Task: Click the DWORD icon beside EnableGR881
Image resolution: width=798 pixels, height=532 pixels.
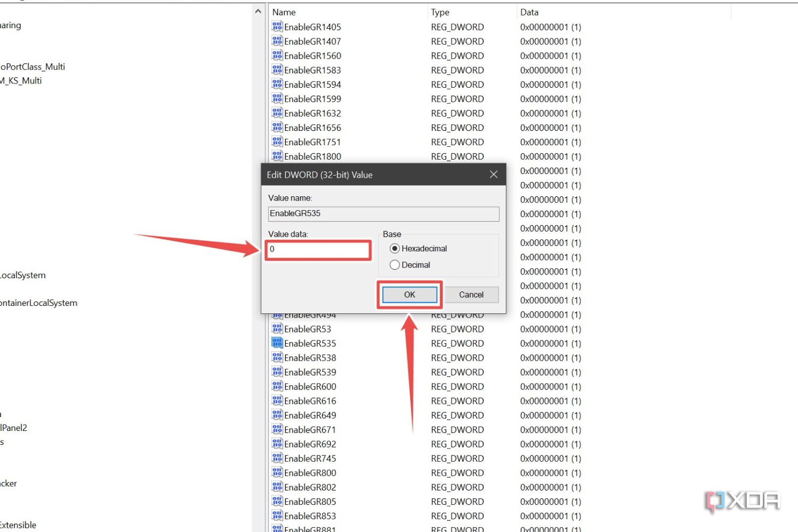Action: (x=277, y=528)
